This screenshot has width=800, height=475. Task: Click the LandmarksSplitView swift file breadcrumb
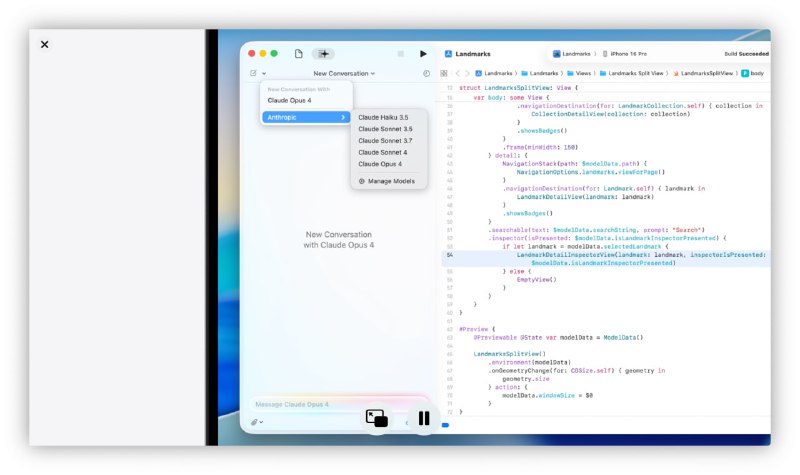[703, 73]
